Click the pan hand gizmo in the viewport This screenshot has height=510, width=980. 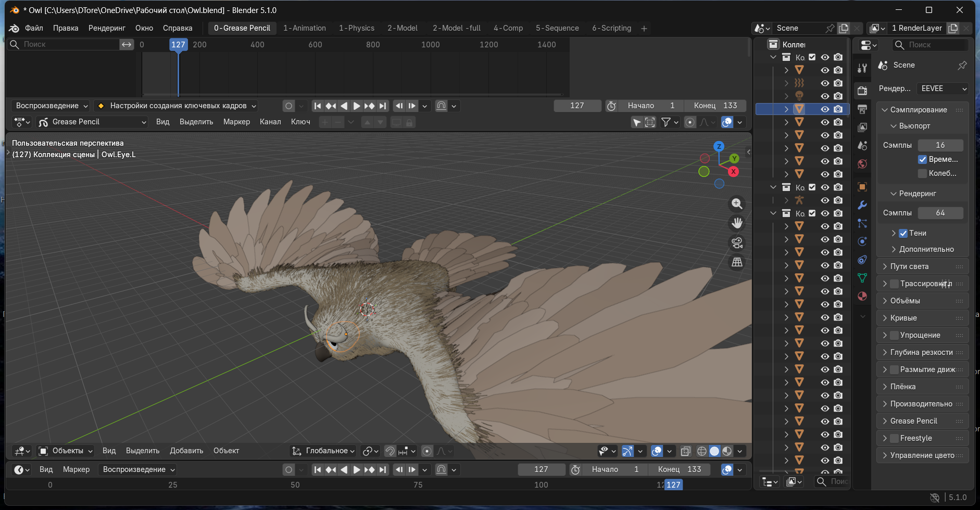pos(737,223)
